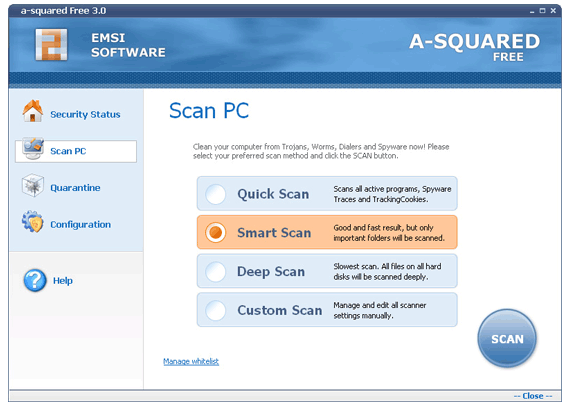The width and height of the screenshot is (575, 405).
Task: Select the Custom Scan radio button
Action: pyautogui.click(x=216, y=310)
